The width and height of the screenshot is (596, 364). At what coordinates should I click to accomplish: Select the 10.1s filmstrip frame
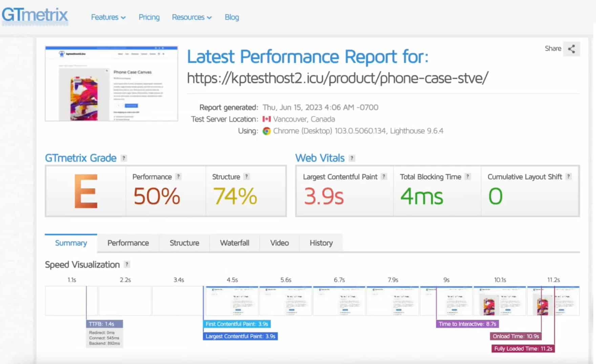499,301
